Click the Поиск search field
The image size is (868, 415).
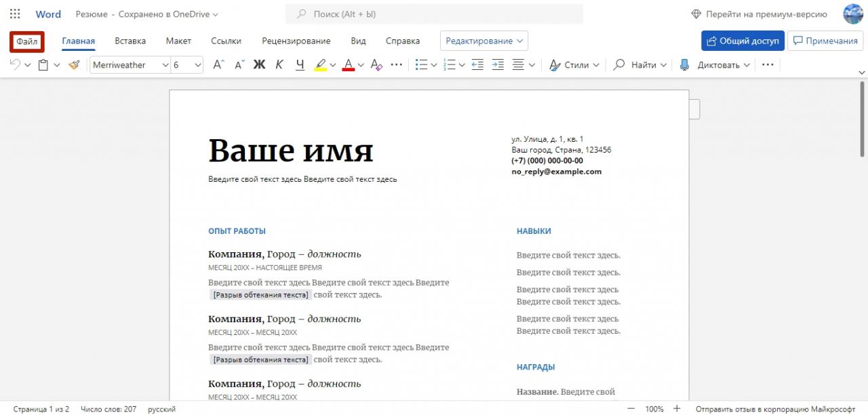[434, 14]
